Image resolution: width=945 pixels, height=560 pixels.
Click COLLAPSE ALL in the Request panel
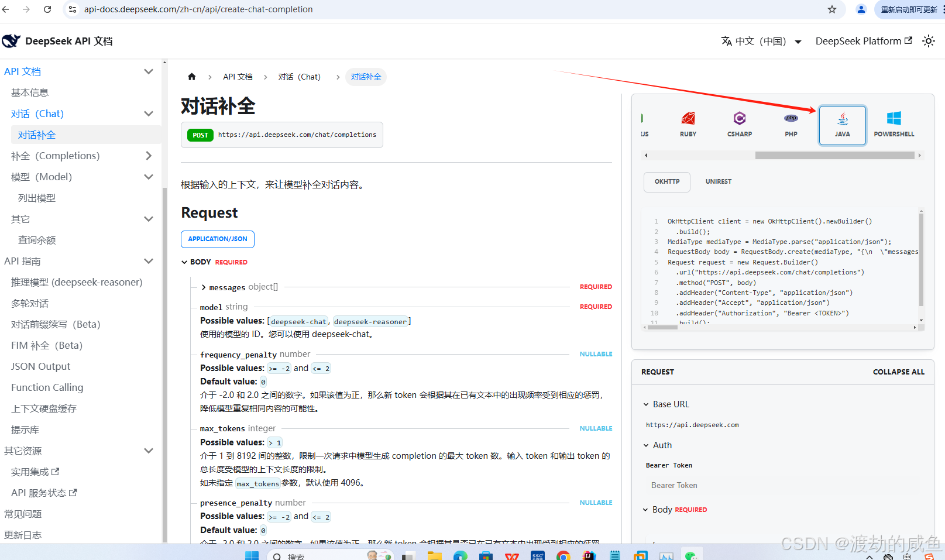(x=899, y=372)
